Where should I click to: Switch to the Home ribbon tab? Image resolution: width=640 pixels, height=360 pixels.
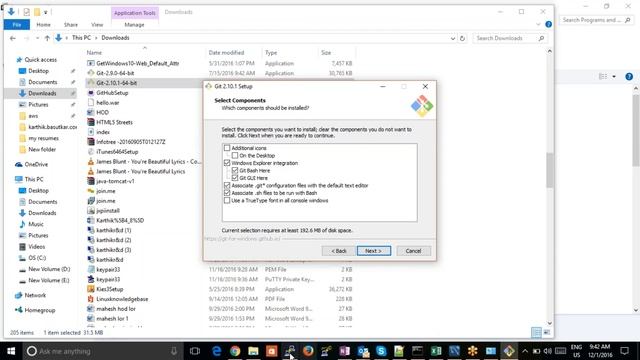[x=43, y=25]
